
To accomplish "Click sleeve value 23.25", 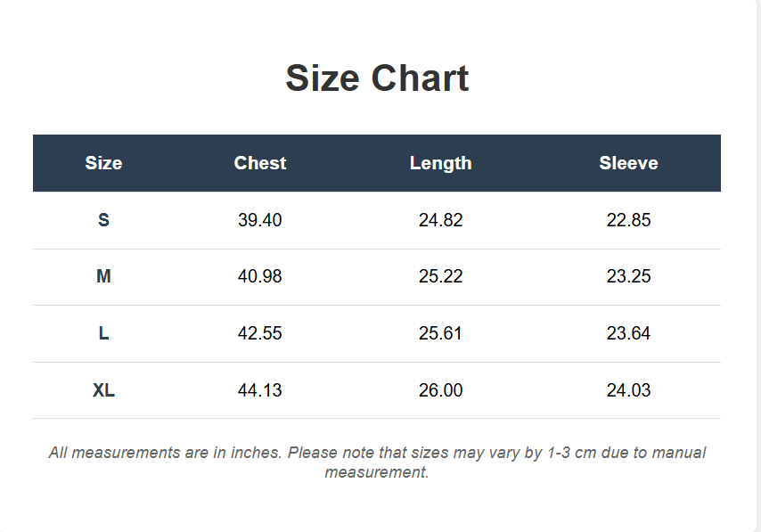I will [628, 276].
